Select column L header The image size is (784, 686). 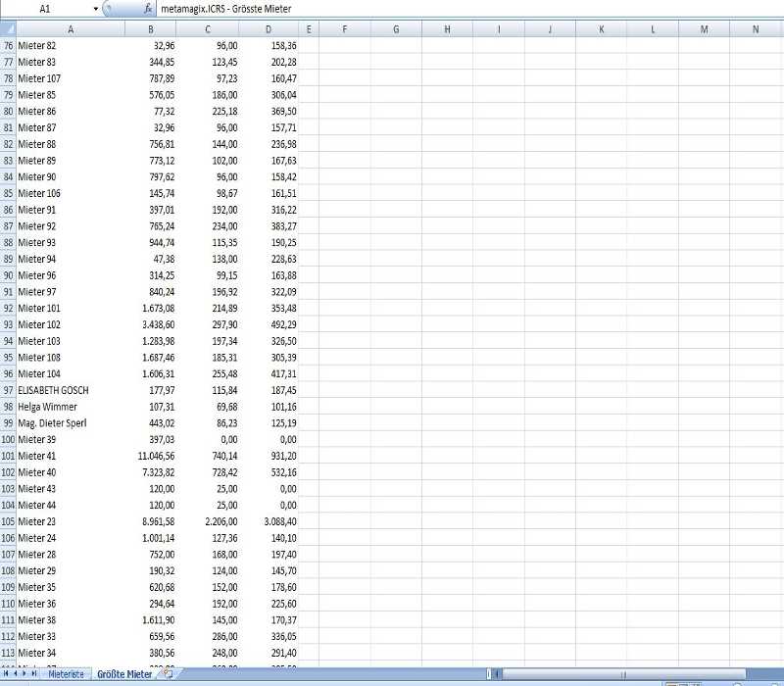pyautogui.click(x=653, y=29)
